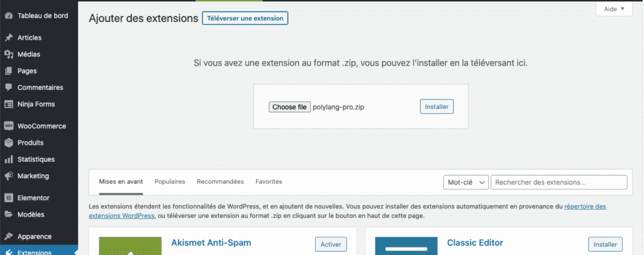Open the répertoire des extensions WordPress link
The height and width of the screenshot is (255, 644).
(x=585, y=206)
